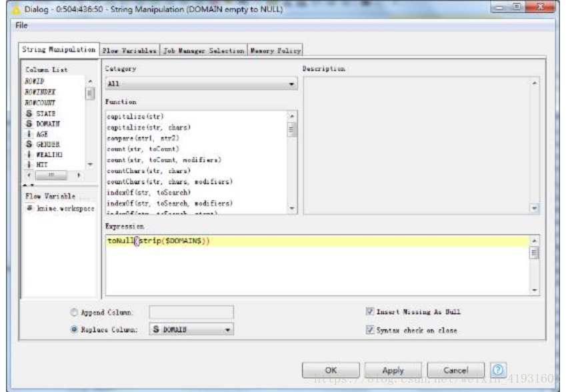Click the Append Column name field
Screen dimensions: 568x392
coord(191,312)
